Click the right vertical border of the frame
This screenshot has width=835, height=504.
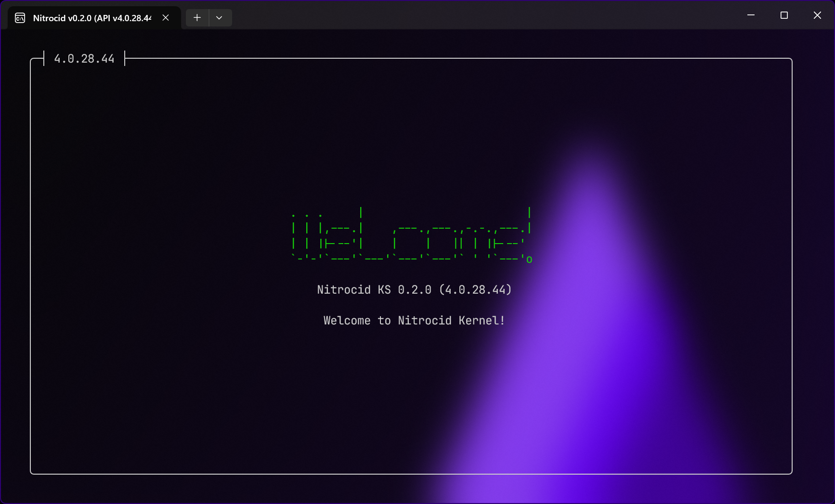(x=792, y=265)
